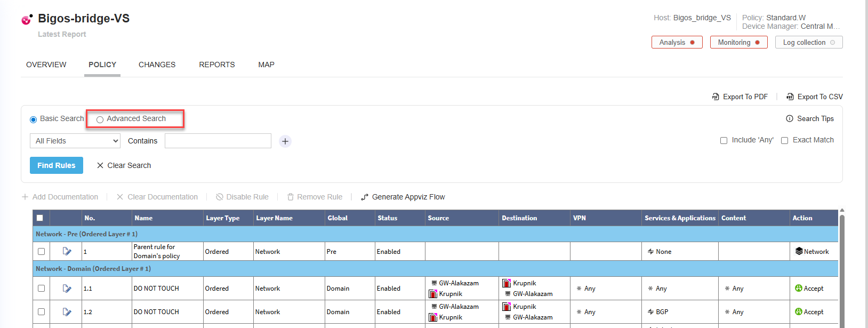Tick the Exact Match checkbox
The height and width of the screenshot is (328, 868).
click(784, 140)
